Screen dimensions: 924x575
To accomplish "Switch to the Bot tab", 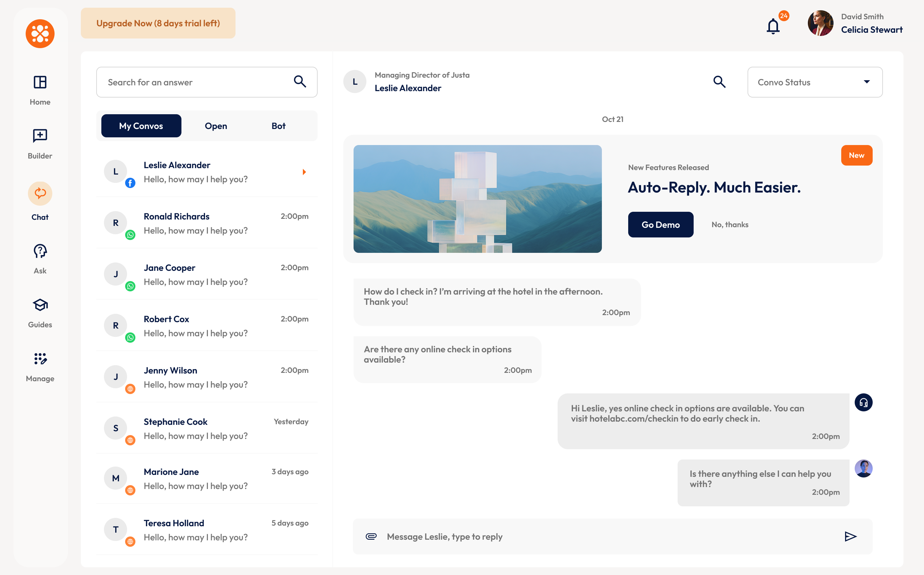I will pos(278,126).
